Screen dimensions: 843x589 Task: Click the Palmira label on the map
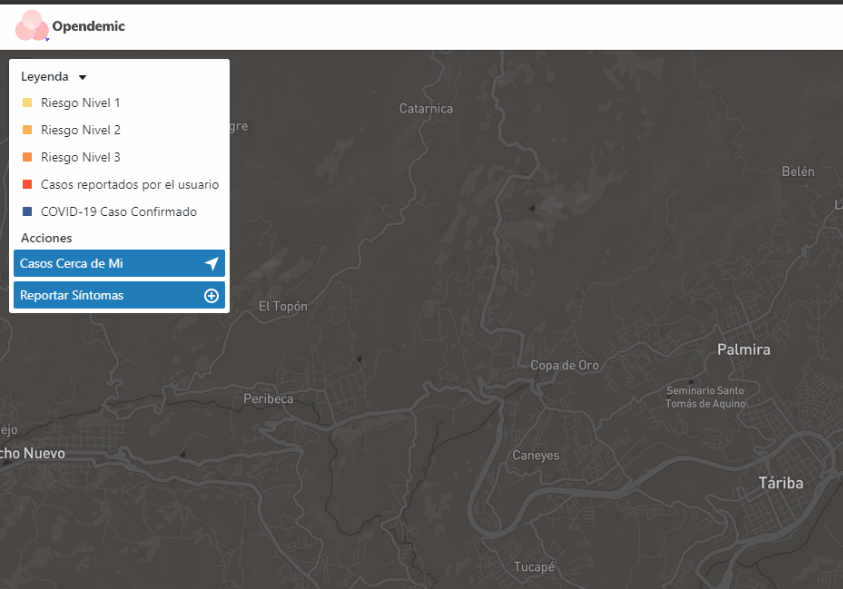coord(743,350)
